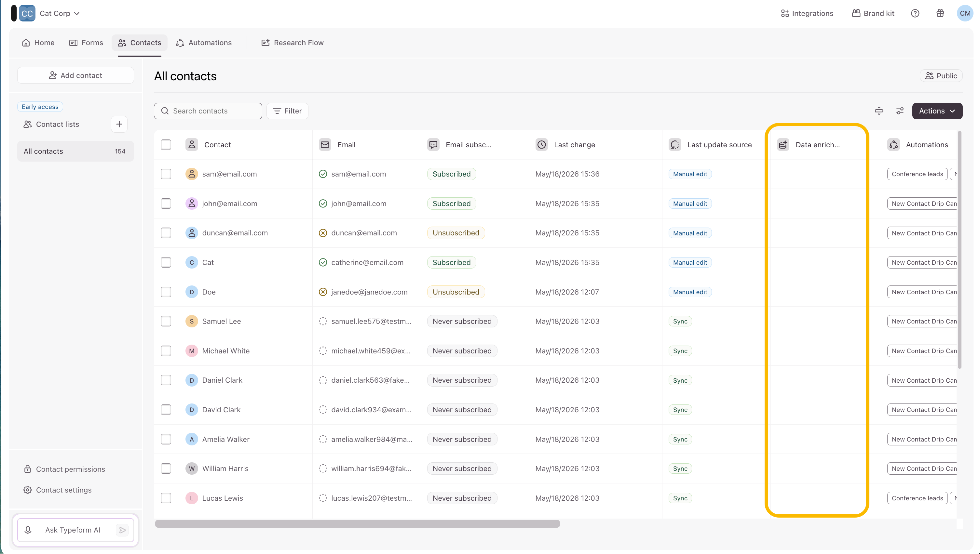Select the duncan@email.com row checkbox
The width and height of the screenshot is (980, 554).
pos(166,233)
